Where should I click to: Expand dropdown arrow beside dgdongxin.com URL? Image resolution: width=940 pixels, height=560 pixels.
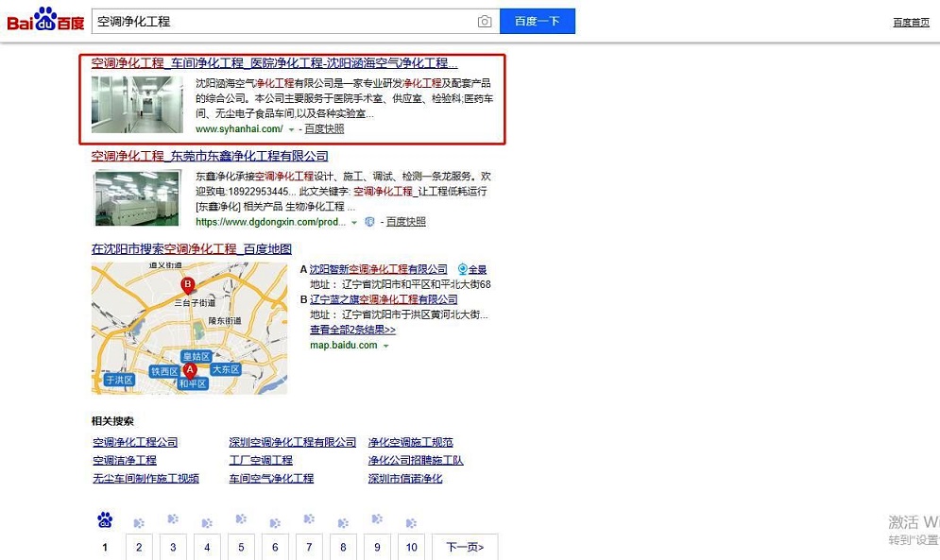pyautogui.click(x=354, y=223)
